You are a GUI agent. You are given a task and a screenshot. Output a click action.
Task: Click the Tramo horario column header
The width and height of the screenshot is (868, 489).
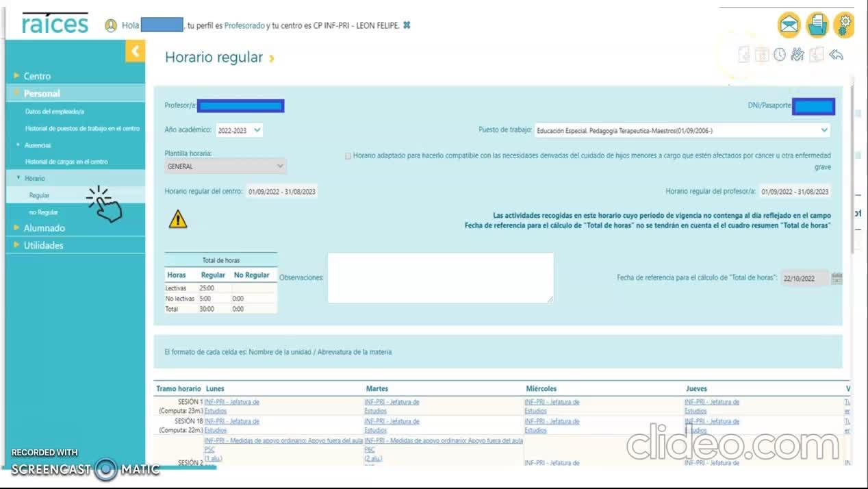pyautogui.click(x=179, y=388)
